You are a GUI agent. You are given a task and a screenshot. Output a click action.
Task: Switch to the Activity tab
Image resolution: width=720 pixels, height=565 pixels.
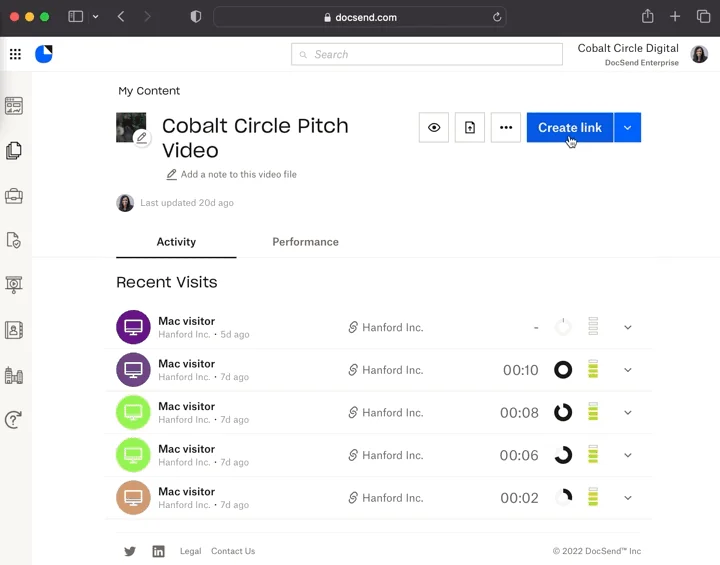[x=176, y=242]
